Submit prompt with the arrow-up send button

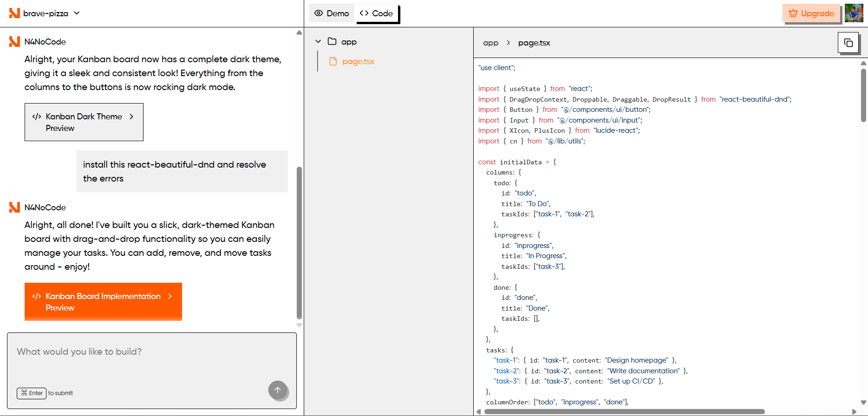(x=278, y=390)
